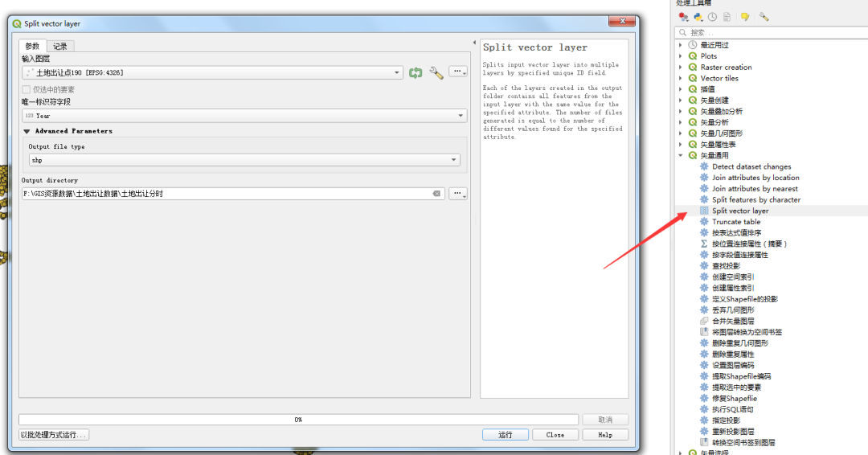
Task: Open the processing History clock icon
Action: (x=712, y=17)
